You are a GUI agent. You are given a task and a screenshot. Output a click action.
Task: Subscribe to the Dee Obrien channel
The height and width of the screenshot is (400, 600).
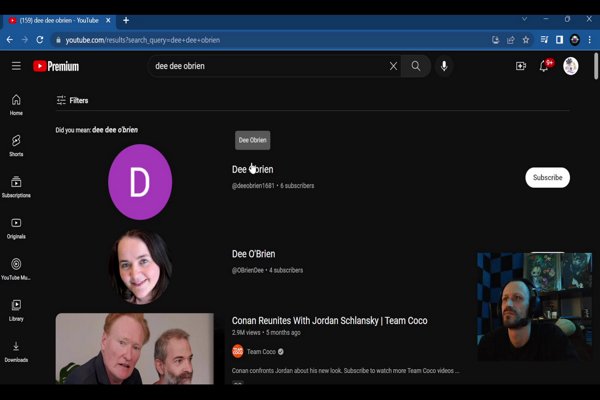[x=547, y=178]
